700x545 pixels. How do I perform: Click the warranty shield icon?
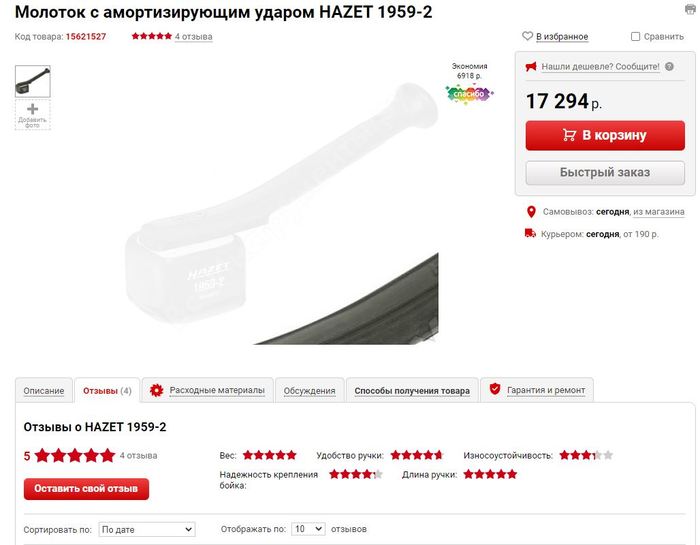pyautogui.click(x=495, y=389)
